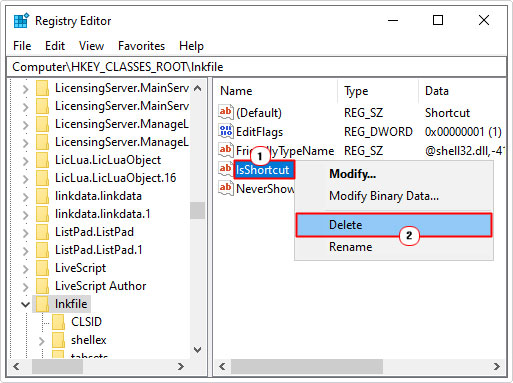Close the Registry Editor window
This screenshot has width=513, height=383.
click(x=484, y=20)
